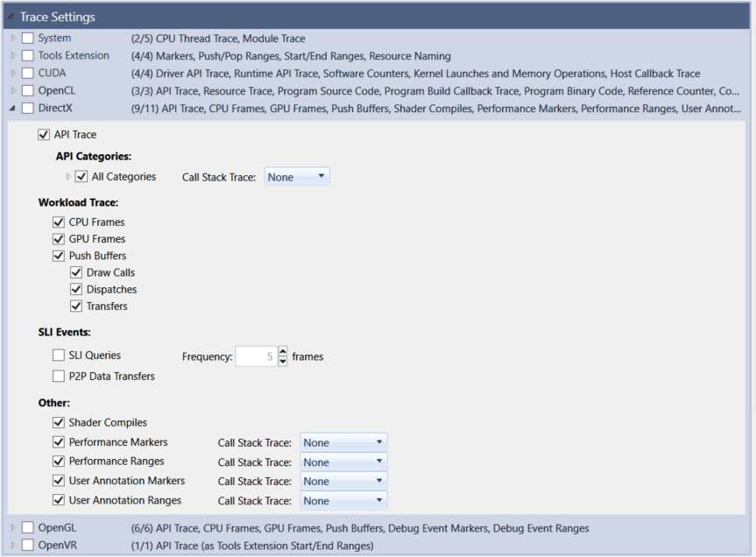Enable the System trace checkbox
The height and width of the screenshot is (557, 756).
click(x=28, y=38)
